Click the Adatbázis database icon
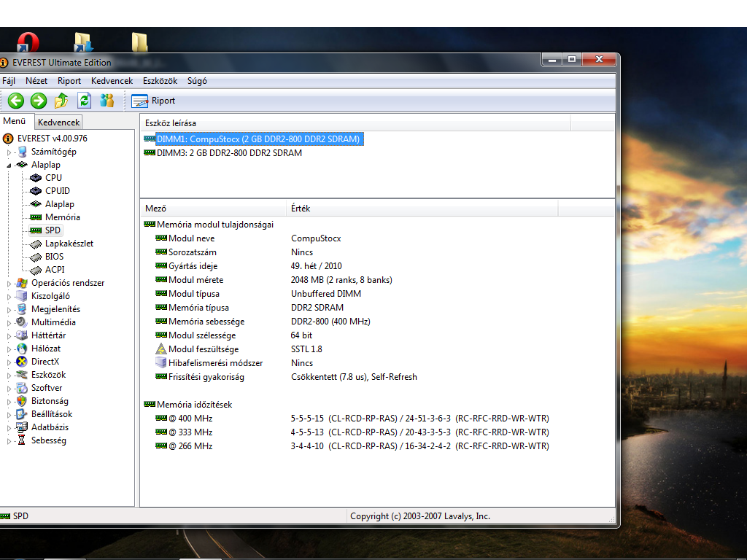The height and width of the screenshot is (560, 747). pos(22,427)
